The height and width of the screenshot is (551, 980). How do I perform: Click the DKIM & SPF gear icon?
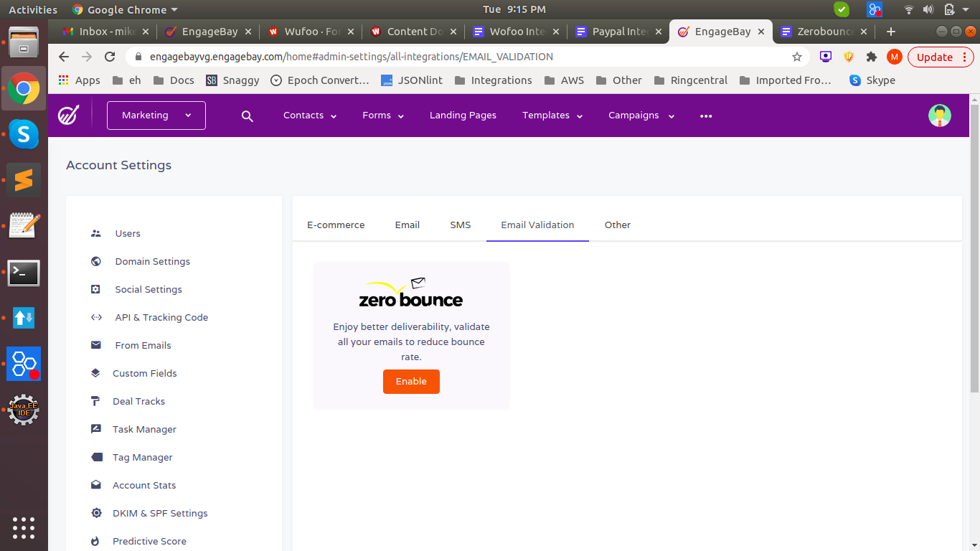(x=96, y=513)
